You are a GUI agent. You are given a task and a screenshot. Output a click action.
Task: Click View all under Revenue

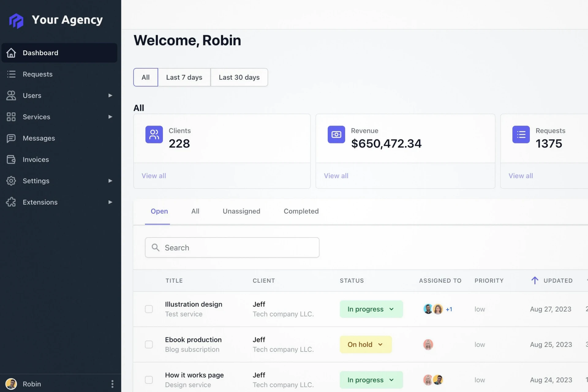point(336,176)
